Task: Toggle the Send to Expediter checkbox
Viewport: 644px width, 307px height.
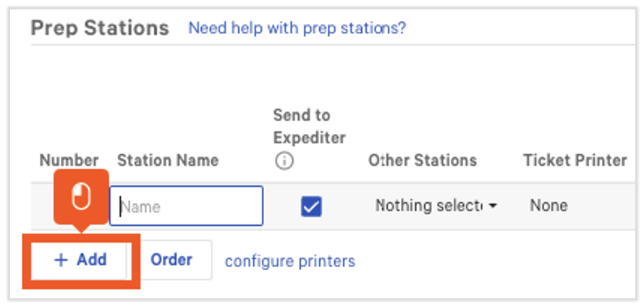Action: tap(311, 206)
